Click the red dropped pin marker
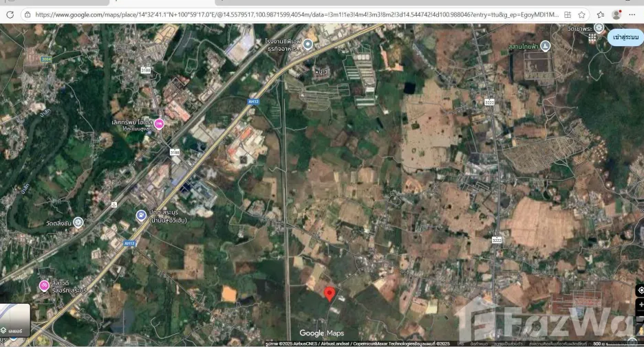The width and height of the screenshot is (644, 347). click(x=330, y=295)
